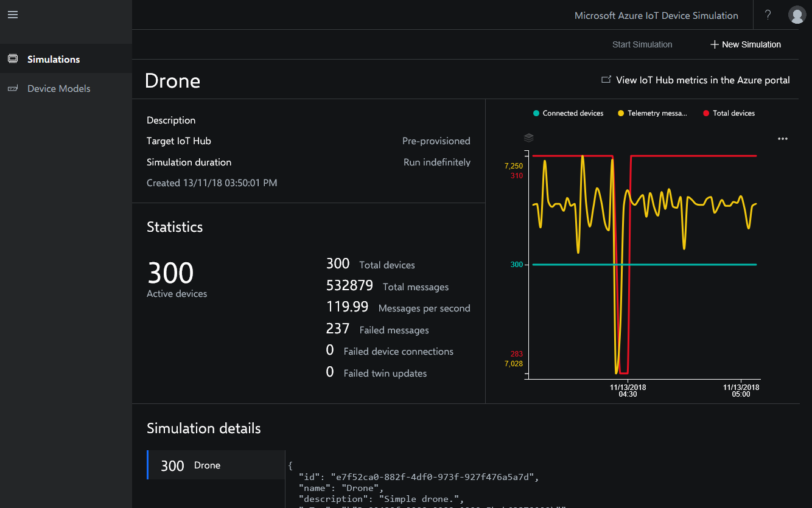Collapse the navigation sidebar
Image resolution: width=812 pixels, height=508 pixels.
(12, 14)
